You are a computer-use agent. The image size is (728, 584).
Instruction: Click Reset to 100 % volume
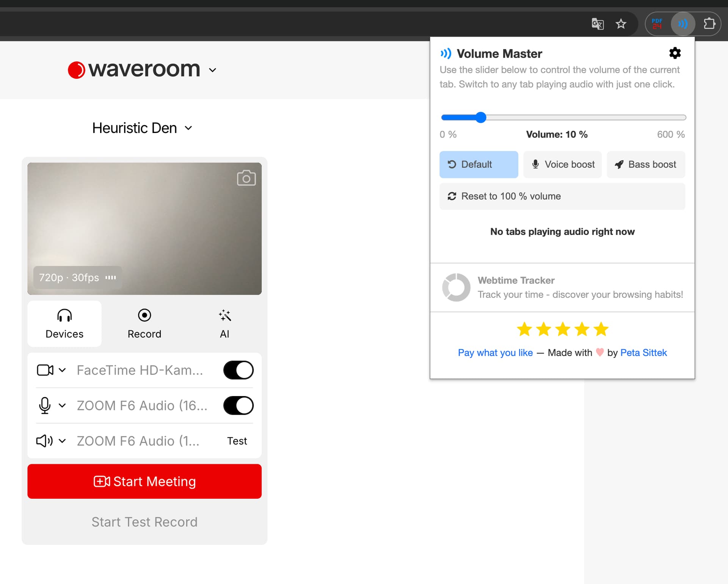(562, 196)
